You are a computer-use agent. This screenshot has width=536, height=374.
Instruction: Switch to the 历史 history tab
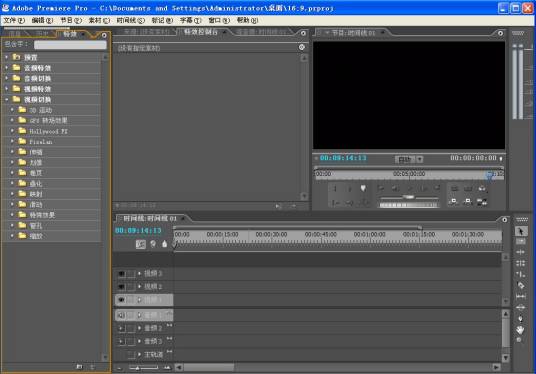(x=42, y=34)
